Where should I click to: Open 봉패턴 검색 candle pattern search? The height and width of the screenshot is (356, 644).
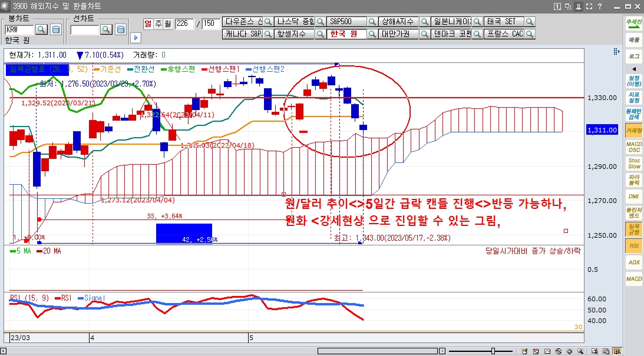pyautogui.click(x=634, y=114)
